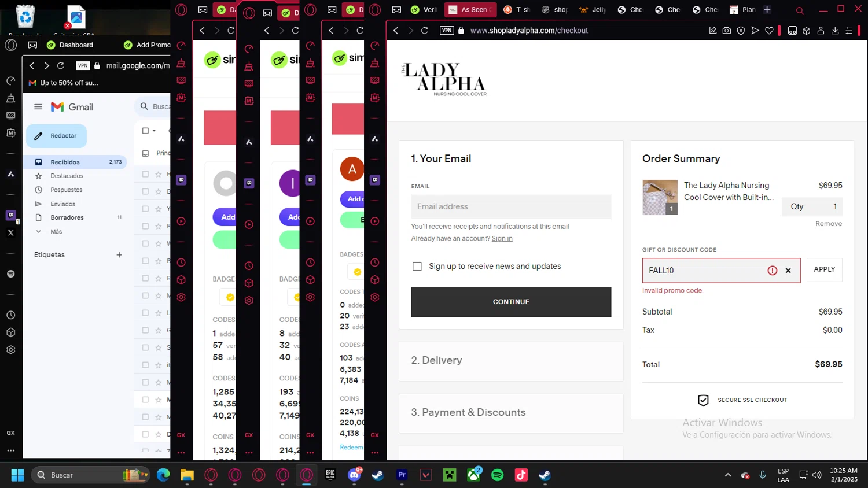Open Epic Games launcher from taskbar
This screenshot has width=868, height=488.
(x=330, y=475)
